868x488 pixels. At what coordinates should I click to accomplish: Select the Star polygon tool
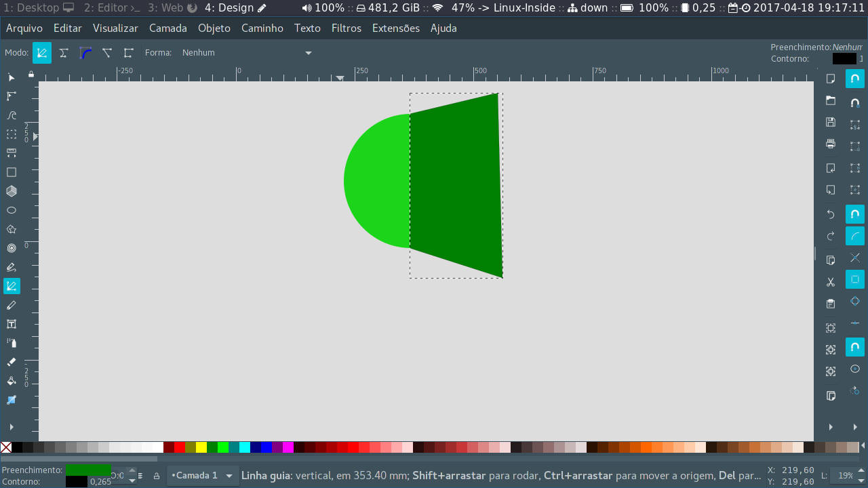tap(12, 229)
